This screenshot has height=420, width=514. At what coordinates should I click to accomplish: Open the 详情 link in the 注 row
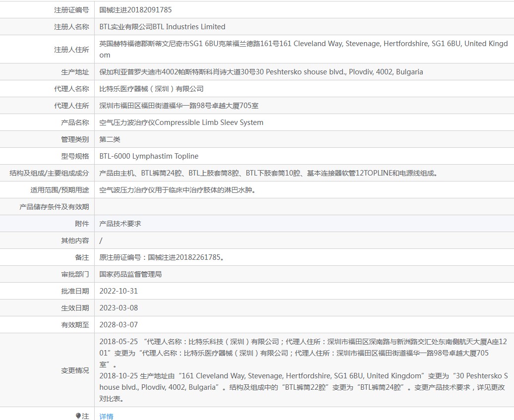point(106,416)
